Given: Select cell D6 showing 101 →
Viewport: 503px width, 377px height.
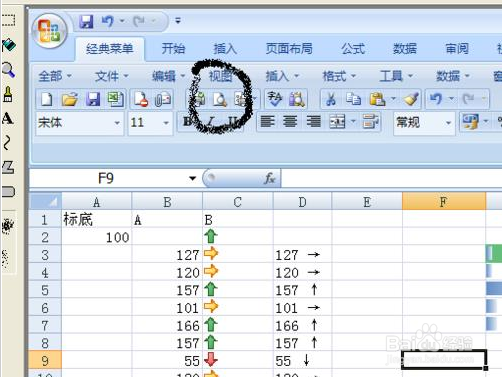Looking at the screenshot, I should click(x=302, y=308).
